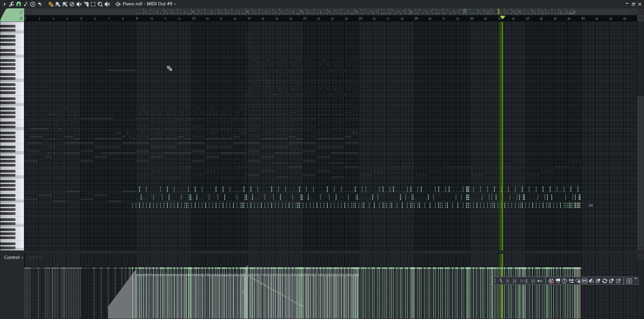Select the Delete tool

72,4
